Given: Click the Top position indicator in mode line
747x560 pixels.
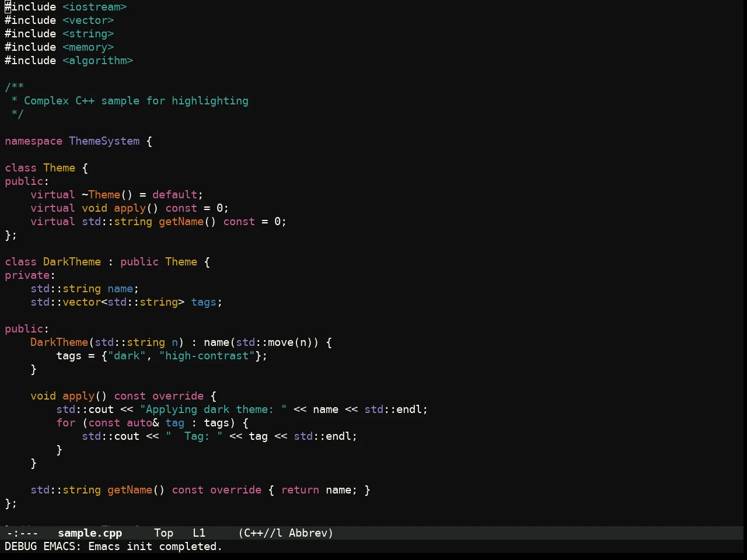Looking at the screenshot, I should coord(164,533).
